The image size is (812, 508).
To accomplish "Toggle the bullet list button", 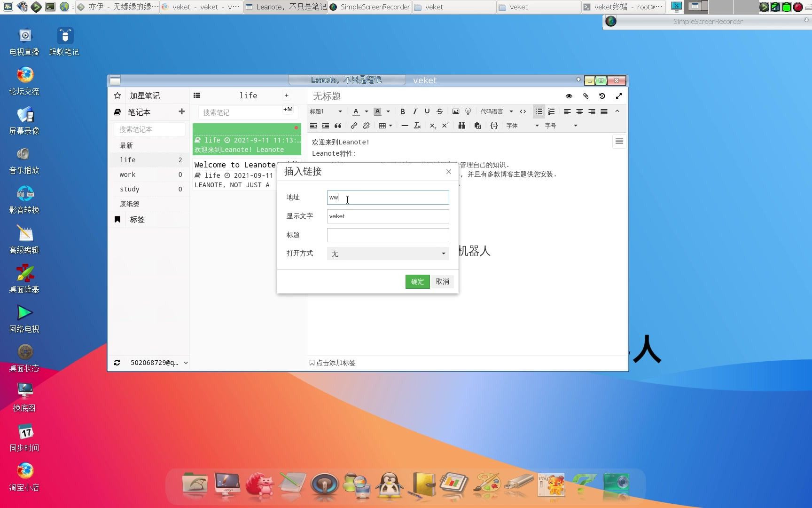I will coord(539,111).
